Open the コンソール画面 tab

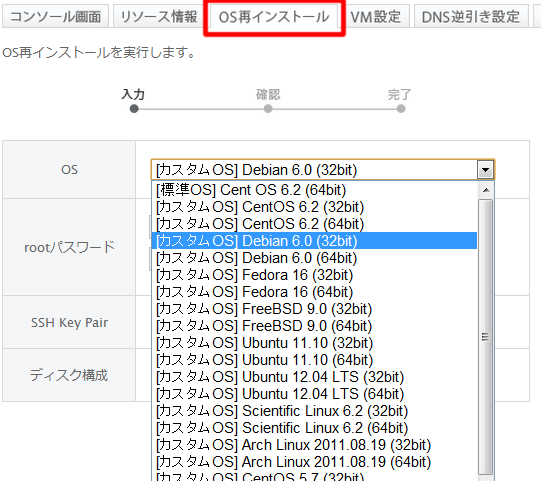pyautogui.click(x=55, y=16)
